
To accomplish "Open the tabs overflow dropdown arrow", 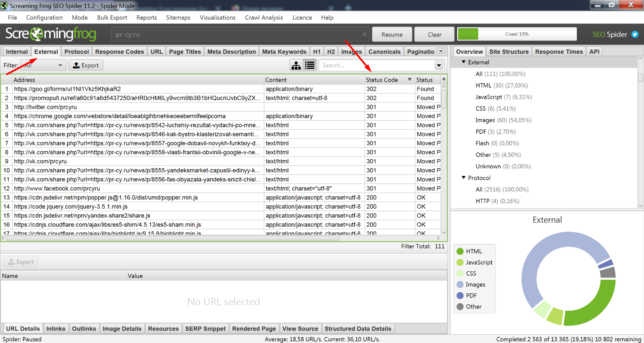I will click(441, 51).
